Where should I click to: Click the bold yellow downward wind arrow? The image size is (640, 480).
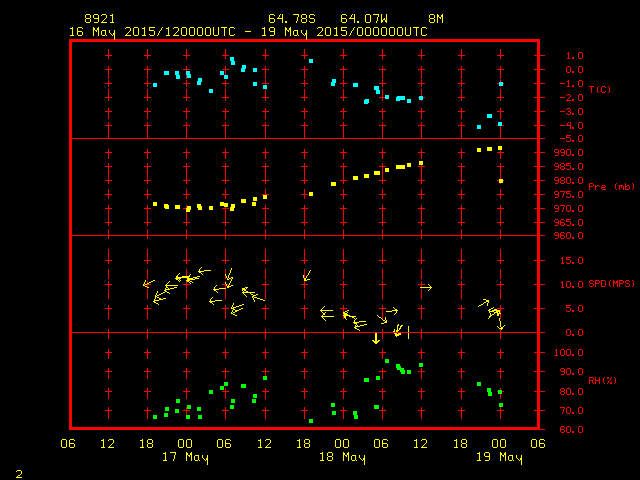(x=376, y=338)
